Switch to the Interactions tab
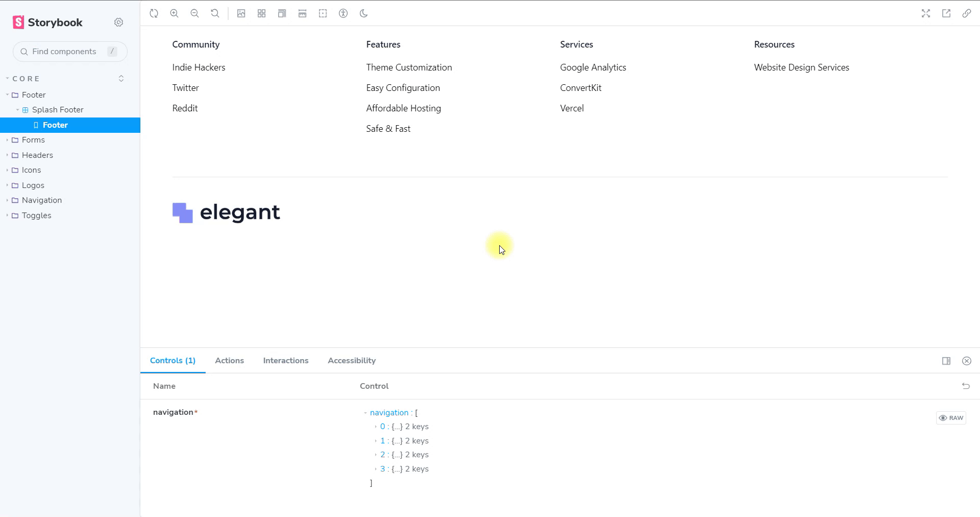This screenshot has width=980, height=517. (285, 361)
